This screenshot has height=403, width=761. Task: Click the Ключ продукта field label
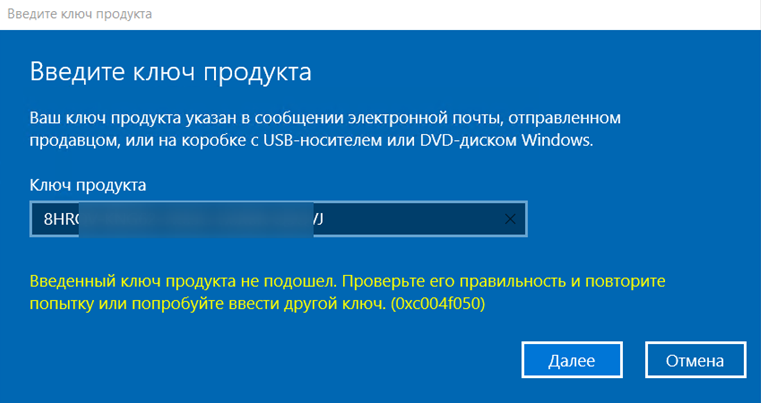pyautogui.click(x=89, y=185)
